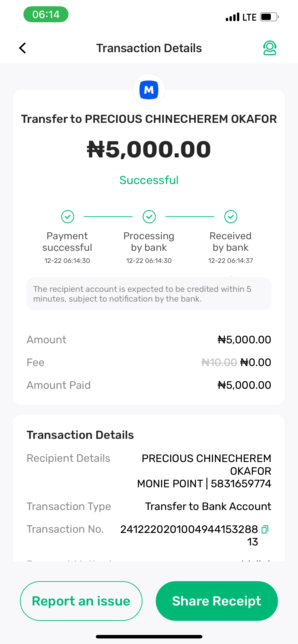Tap the Processing by bank checkmark

coord(149,217)
